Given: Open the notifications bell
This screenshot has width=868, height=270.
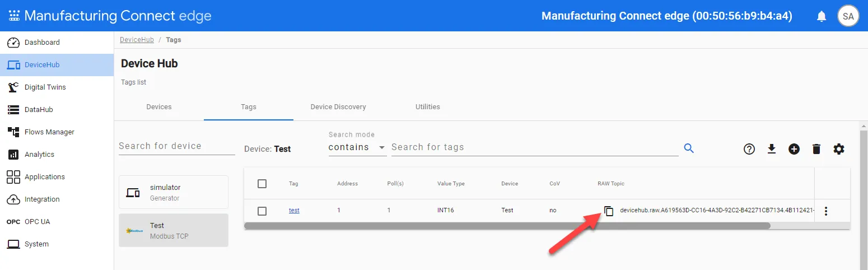Looking at the screenshot, I should [822, 16].
